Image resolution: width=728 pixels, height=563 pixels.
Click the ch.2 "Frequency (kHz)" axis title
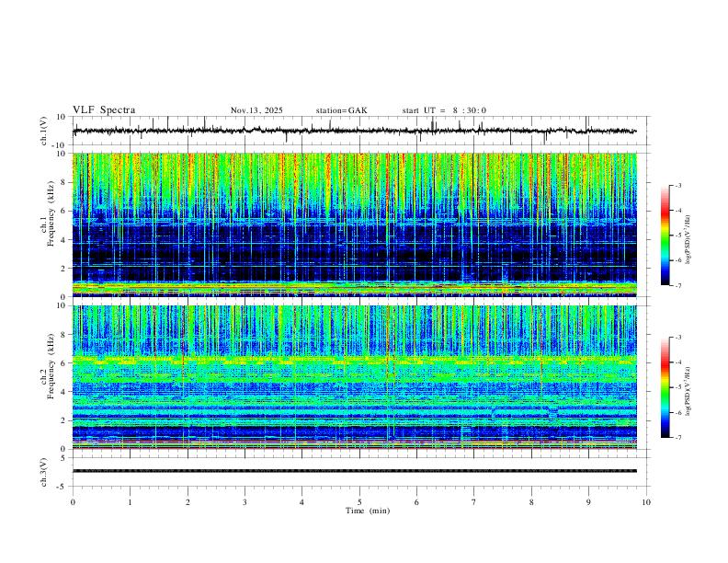51,366
